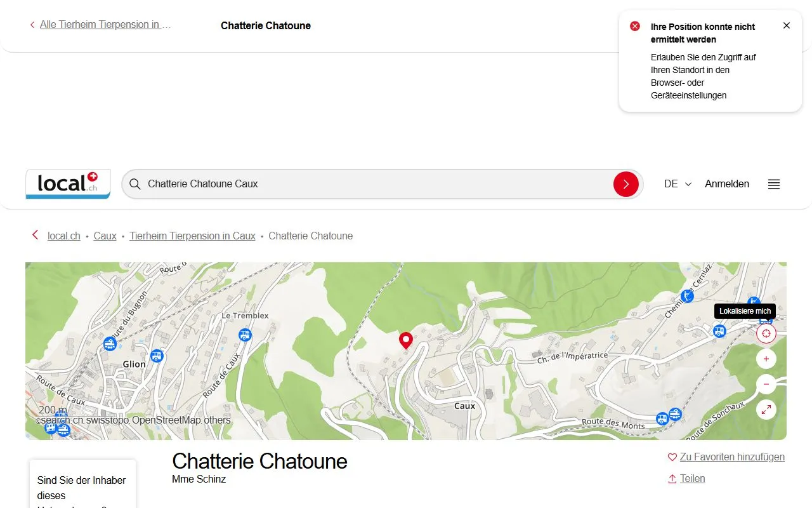Toggle Zu Favoriten hinzufügen heart
Screen dimensions: 812x508
[x=672, y=457]
